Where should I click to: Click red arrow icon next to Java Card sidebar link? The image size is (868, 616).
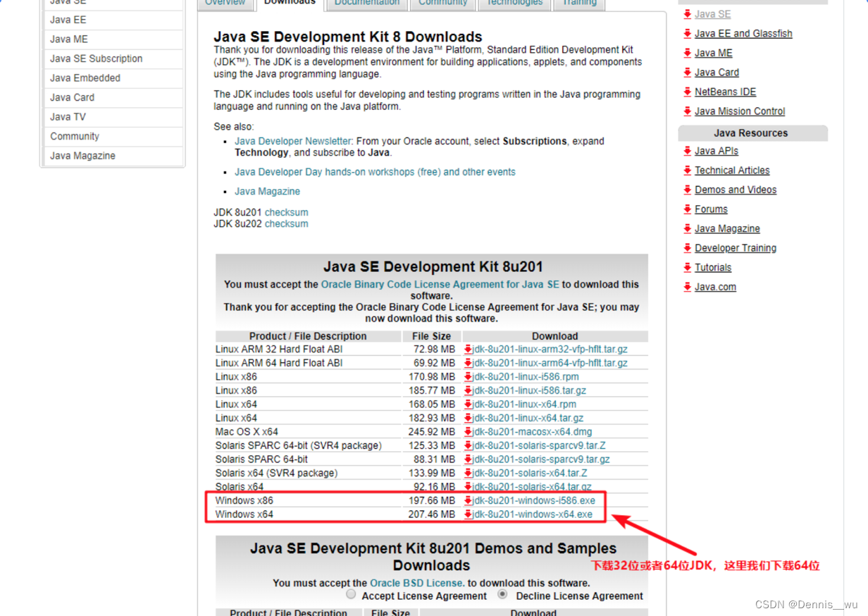tap(688, 72)
